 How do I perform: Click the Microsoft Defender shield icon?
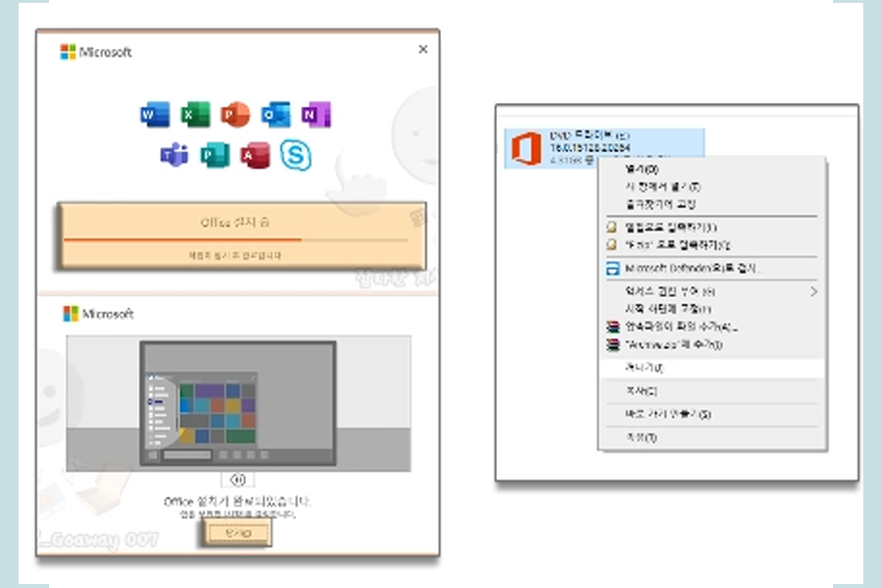click(612, 269)
